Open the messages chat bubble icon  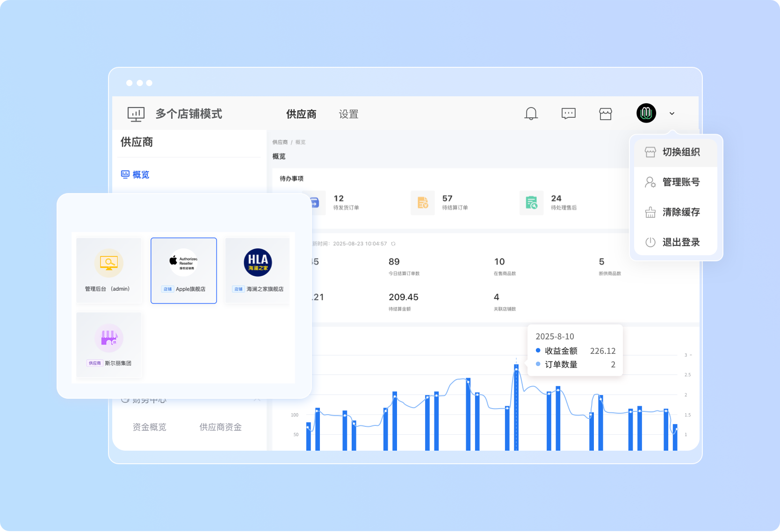[x=568, y=114]
